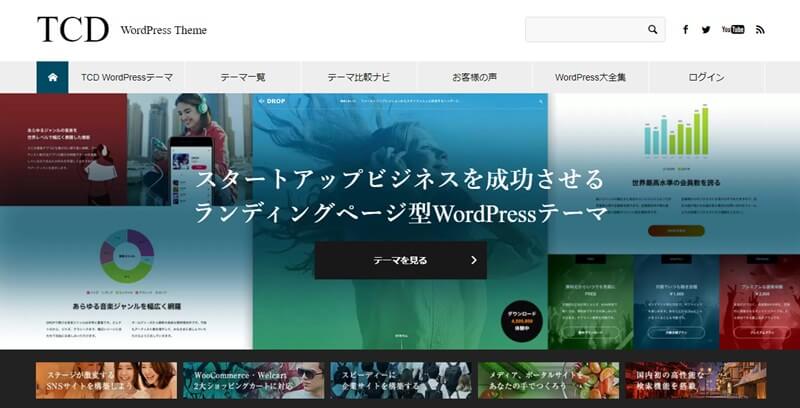800x408 pixels.
Task: Click the TCD logo
Action: pyautogui.click(x=73, y=30)
